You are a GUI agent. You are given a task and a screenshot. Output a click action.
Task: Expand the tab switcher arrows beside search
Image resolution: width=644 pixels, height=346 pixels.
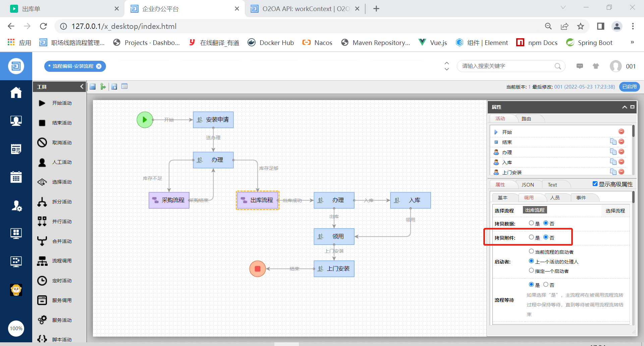446,66
